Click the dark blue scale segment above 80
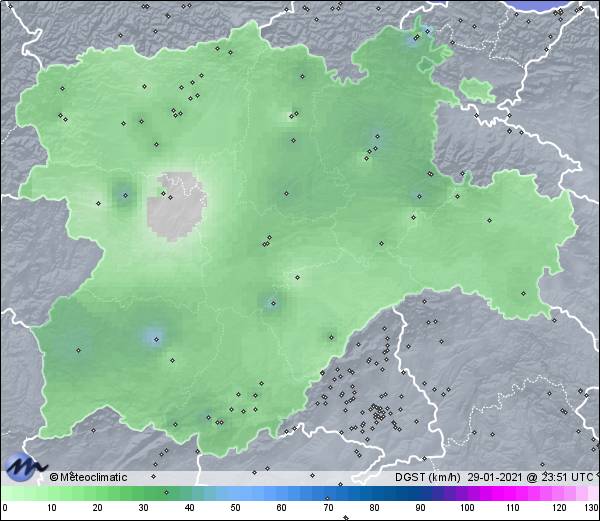Image resolution: width=600 pixels, height=521 pixels. (x=379, y=493)
